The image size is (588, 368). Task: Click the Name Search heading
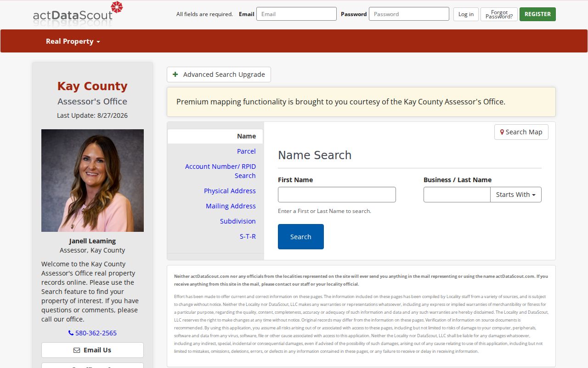click(315, 155)
